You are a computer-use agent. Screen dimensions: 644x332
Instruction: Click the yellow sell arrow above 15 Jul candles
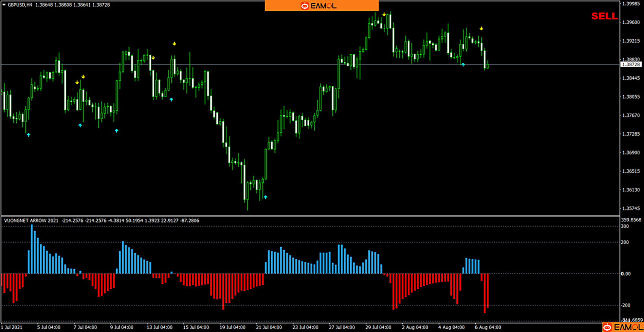pos(174,44)
